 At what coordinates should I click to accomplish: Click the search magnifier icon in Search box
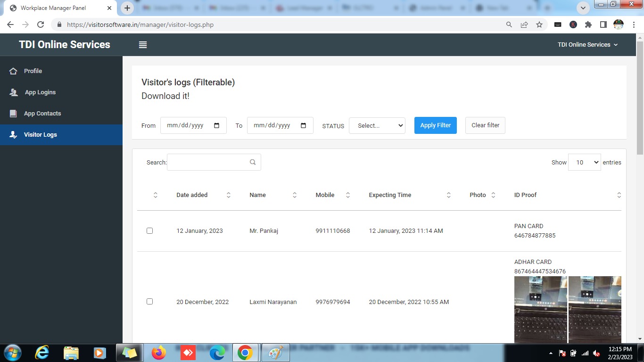pos(253,162)
